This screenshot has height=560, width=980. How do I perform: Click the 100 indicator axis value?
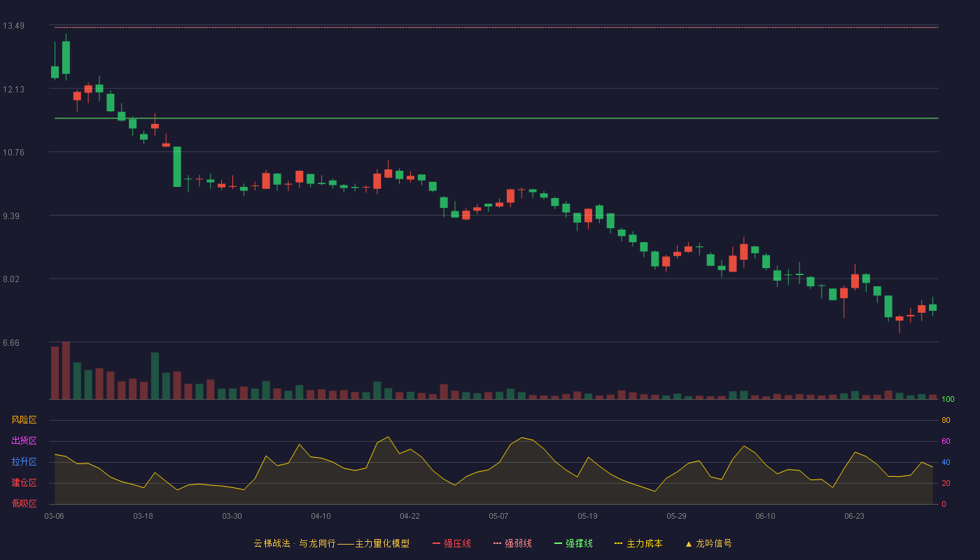948,399
